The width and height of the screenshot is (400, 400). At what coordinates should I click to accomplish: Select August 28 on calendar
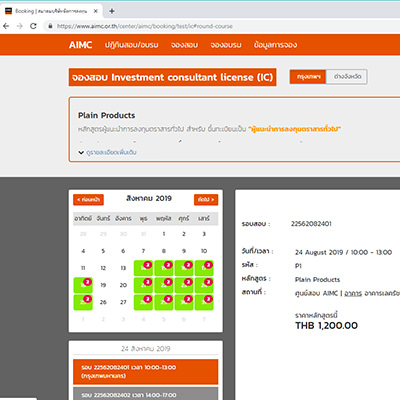click(x=143, y=302)
